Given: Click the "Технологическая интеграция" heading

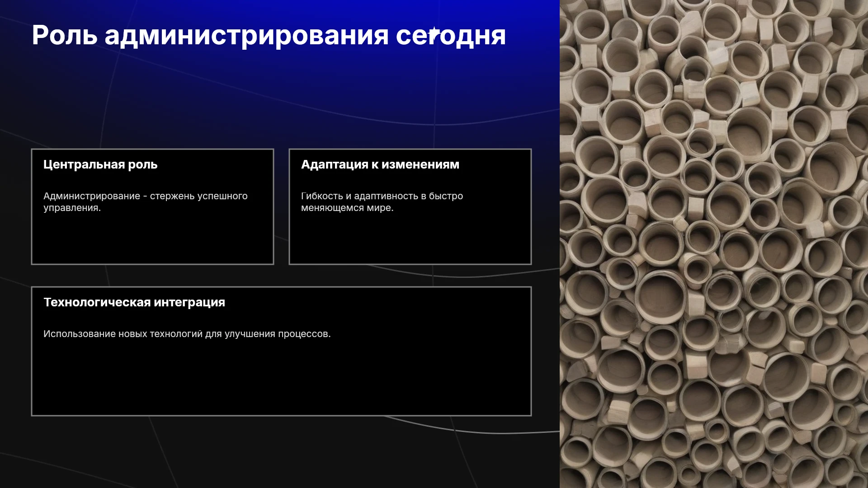Looking at the screenshot, I should [x=134, y=302].
